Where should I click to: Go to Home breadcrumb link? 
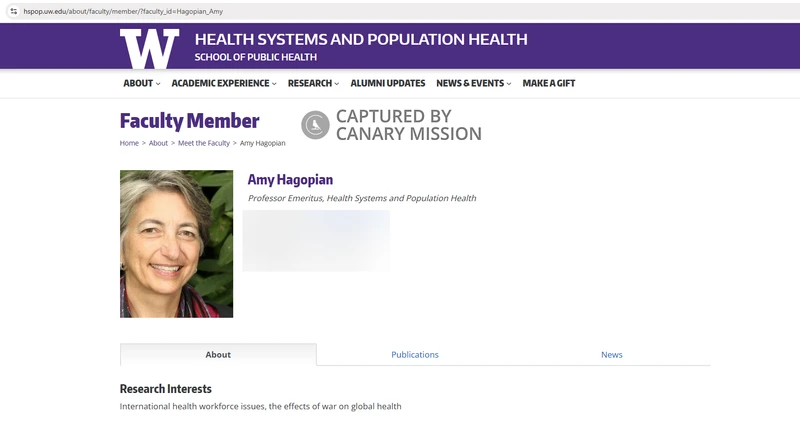point(129,143)
